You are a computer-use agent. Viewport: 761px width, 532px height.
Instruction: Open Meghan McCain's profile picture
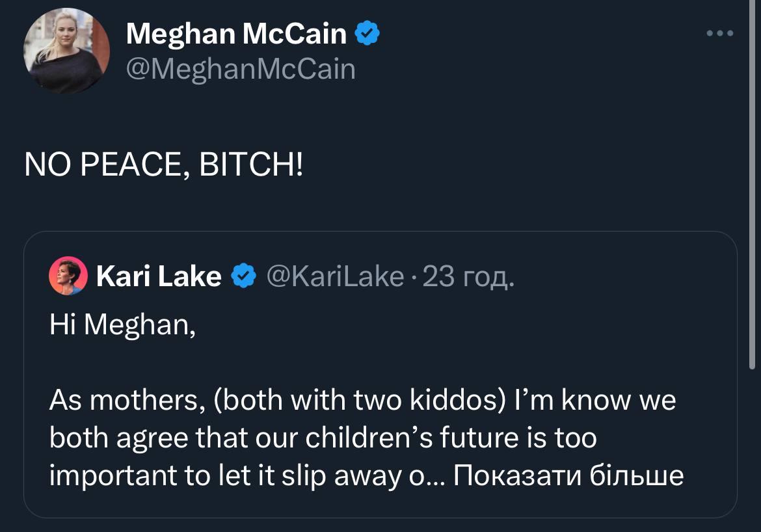pyautogui.click(x=66, y=51)
